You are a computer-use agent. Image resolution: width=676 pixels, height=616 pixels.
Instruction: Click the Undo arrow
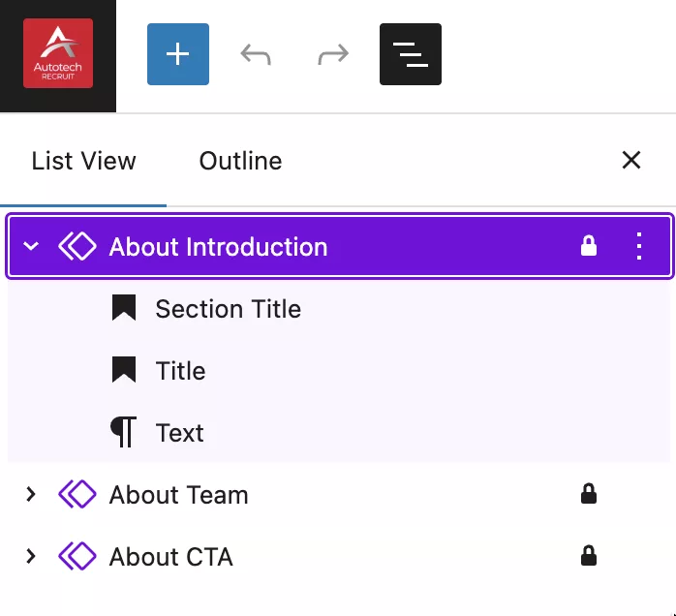(x=256, y=54)
